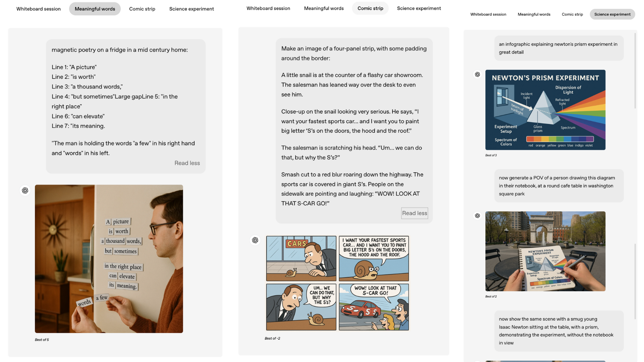The width and height of the screenshot is (644, 362).
Task: Click the OpenAI logo icon beside the fridge poetry image
Action: tap(25, 190)
